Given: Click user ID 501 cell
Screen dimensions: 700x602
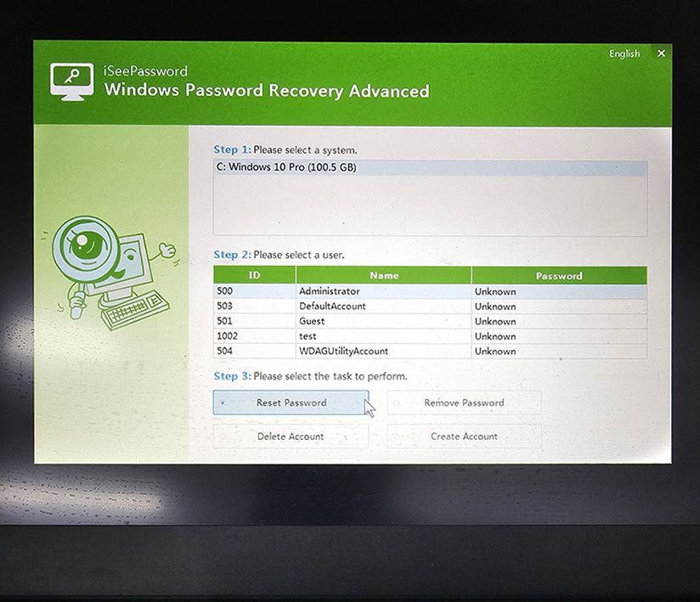Looking at the screenshot, I should (x=255, y=321).
